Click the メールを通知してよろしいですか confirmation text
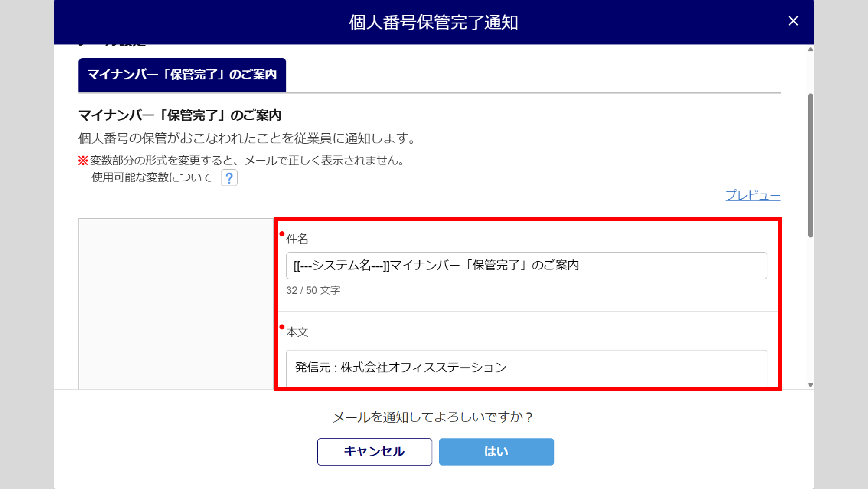Screen dimensions: 868x489 [432, 417]
